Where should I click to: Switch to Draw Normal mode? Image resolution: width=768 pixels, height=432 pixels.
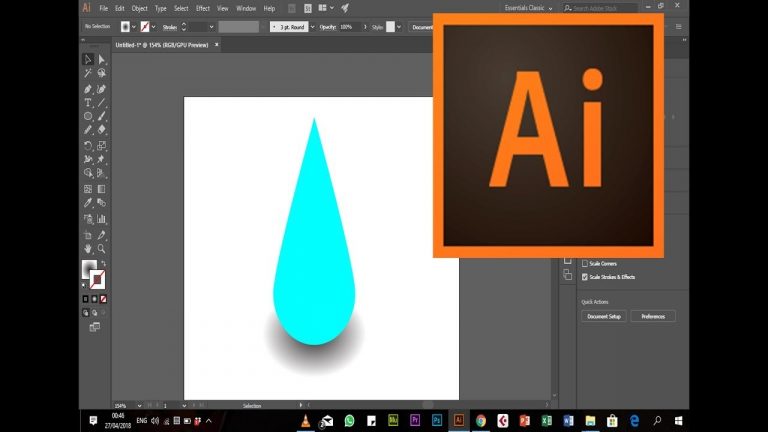(86, 312)
